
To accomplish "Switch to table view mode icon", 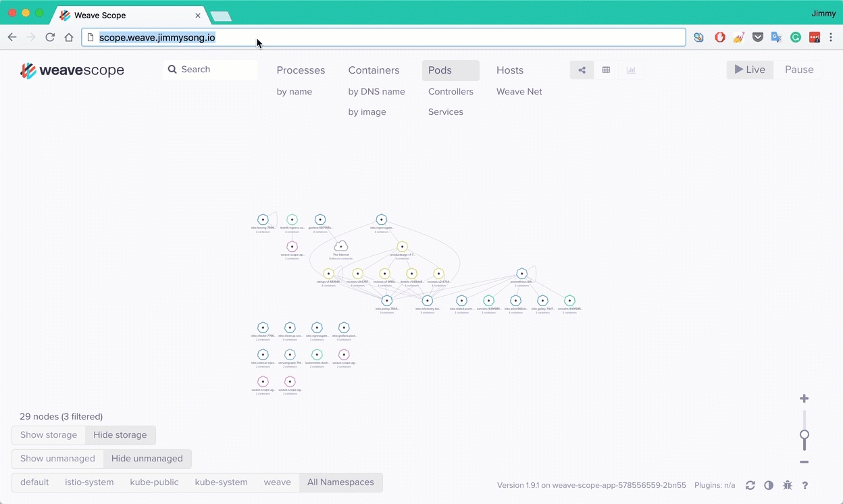I will pyautogui.click(x=606, y=70).
